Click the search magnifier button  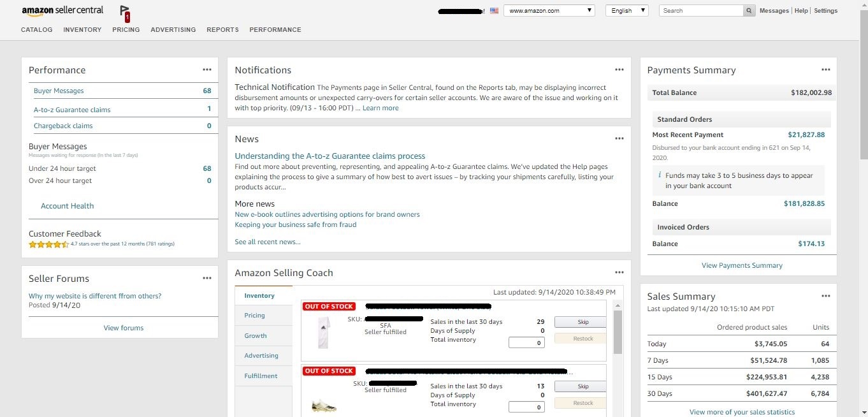tap(749, 11)
